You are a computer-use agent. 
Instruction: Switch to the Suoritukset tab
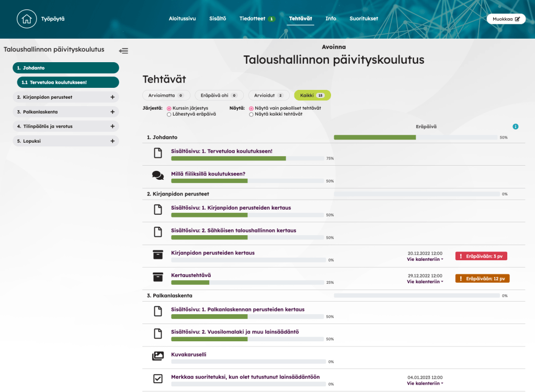point(363,19)
